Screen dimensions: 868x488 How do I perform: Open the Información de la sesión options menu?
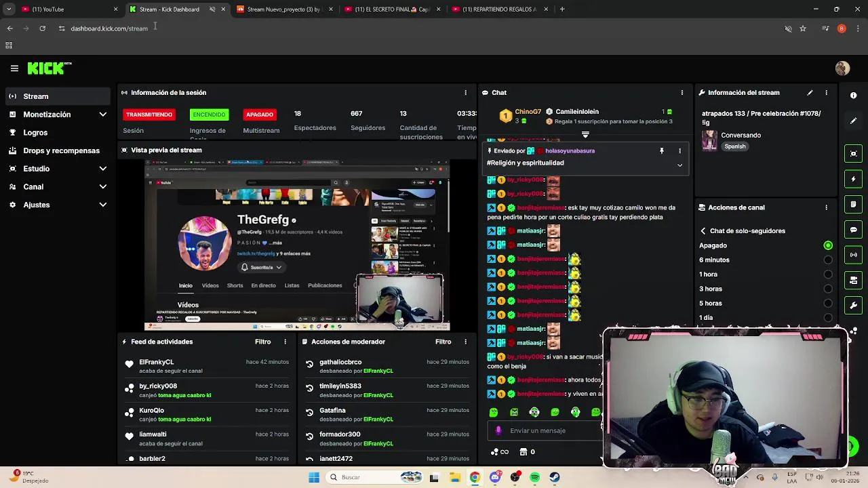click(465, 93)
